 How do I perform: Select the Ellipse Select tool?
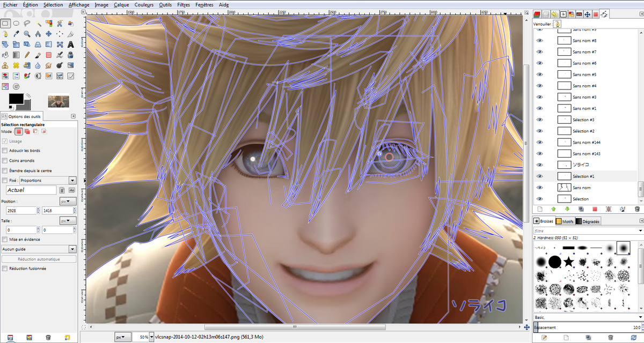point(16,23)
